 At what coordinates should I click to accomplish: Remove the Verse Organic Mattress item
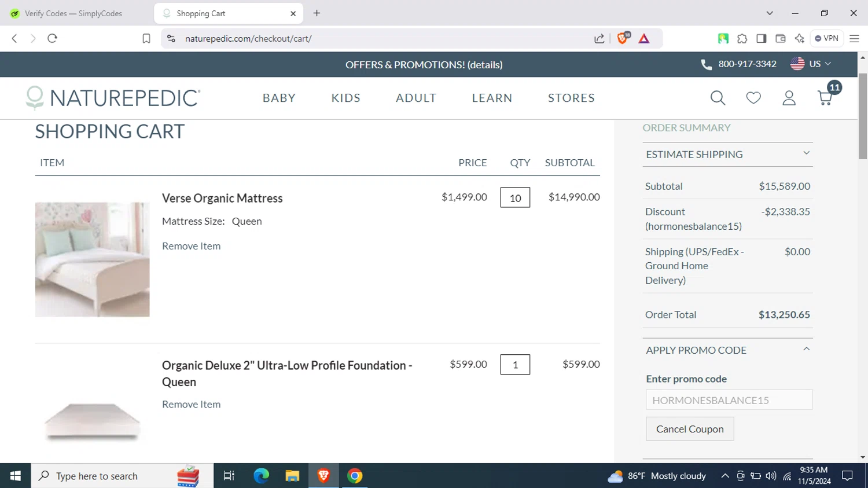click(x=191, y=246)
